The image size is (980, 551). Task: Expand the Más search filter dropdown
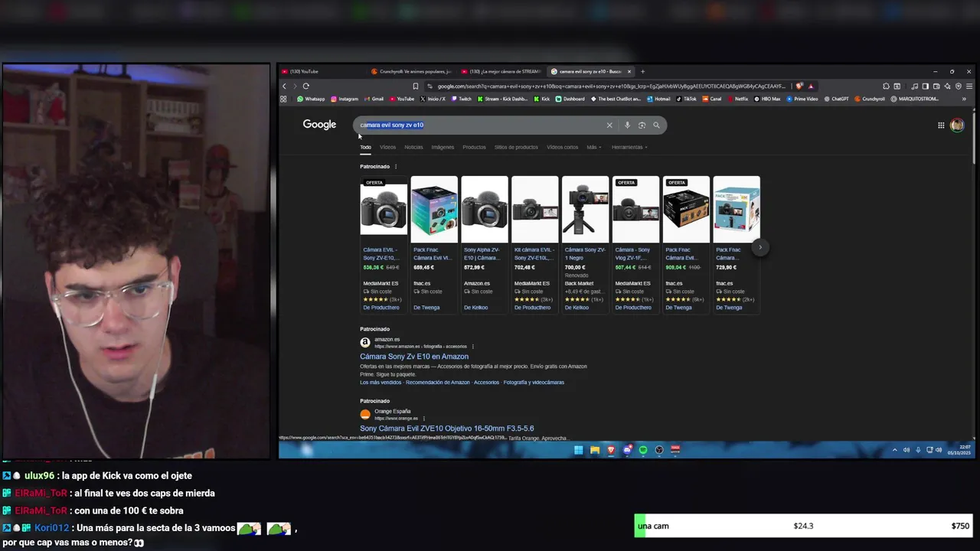pyautogui.click(x=594, y=147)
